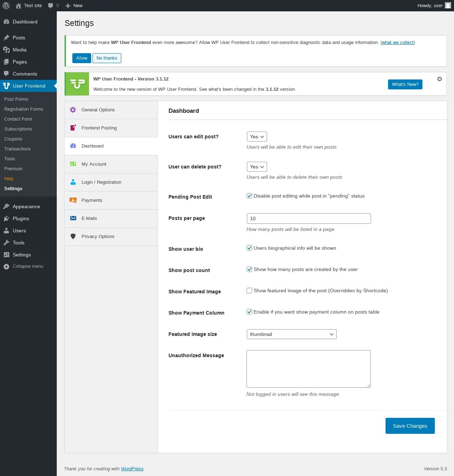Click the User Frontend logo icon in sidebar
The height and width of the screenshot is (476, 454).
[6, 86]
